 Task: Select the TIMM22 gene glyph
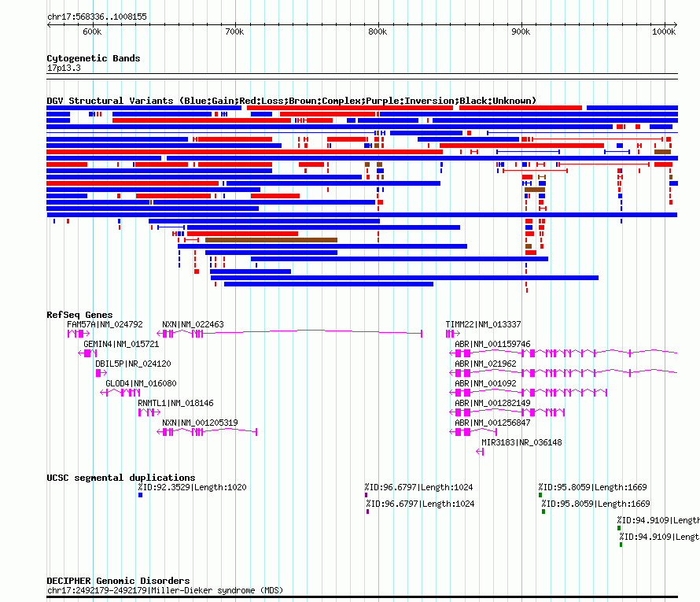(453, 334)
